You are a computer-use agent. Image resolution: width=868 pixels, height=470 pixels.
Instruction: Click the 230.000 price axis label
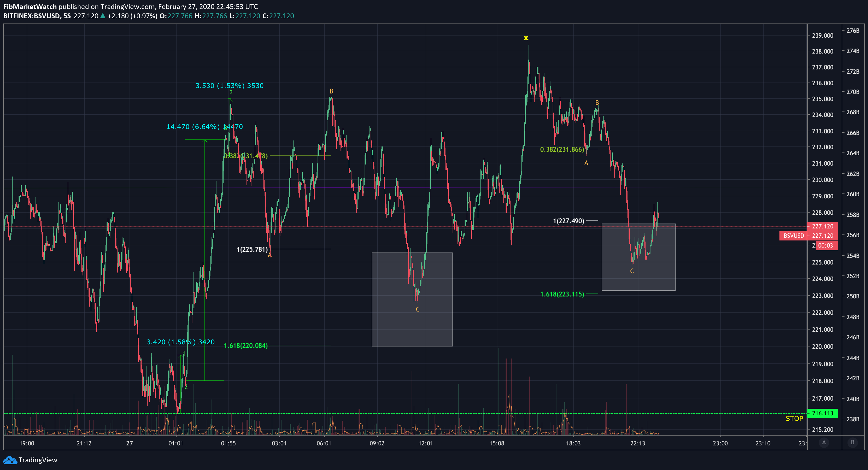pyautogui.click(x=823, y=180)
